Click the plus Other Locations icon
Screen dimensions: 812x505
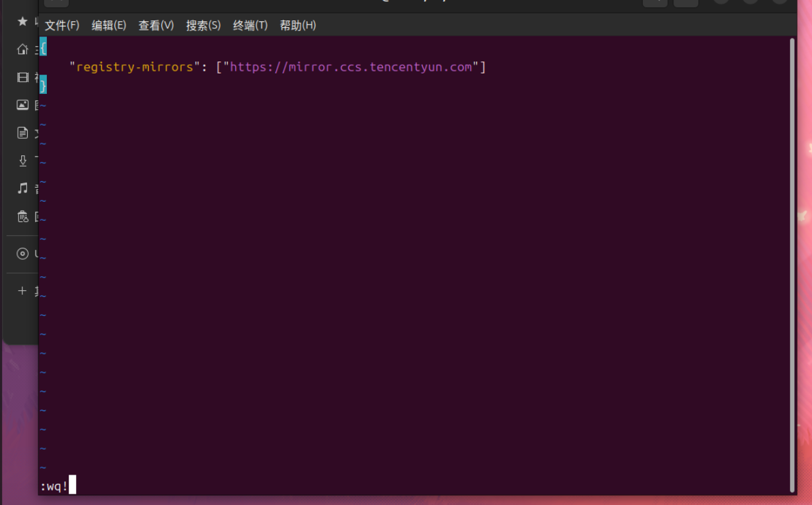[22, 291]
